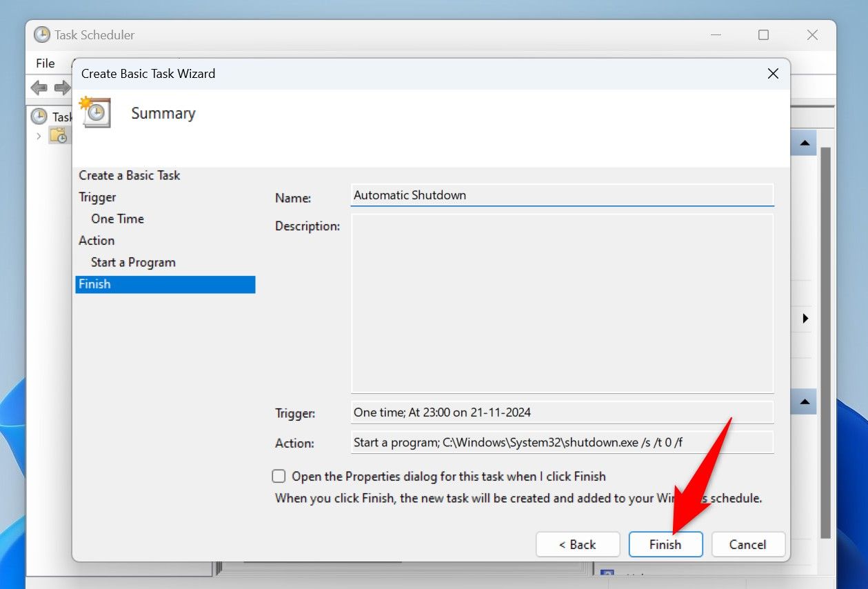Click the Task Scheduler title bar clock icon
Image resolution: width=868 pixels, height=589 pixels.
point(42,34)
